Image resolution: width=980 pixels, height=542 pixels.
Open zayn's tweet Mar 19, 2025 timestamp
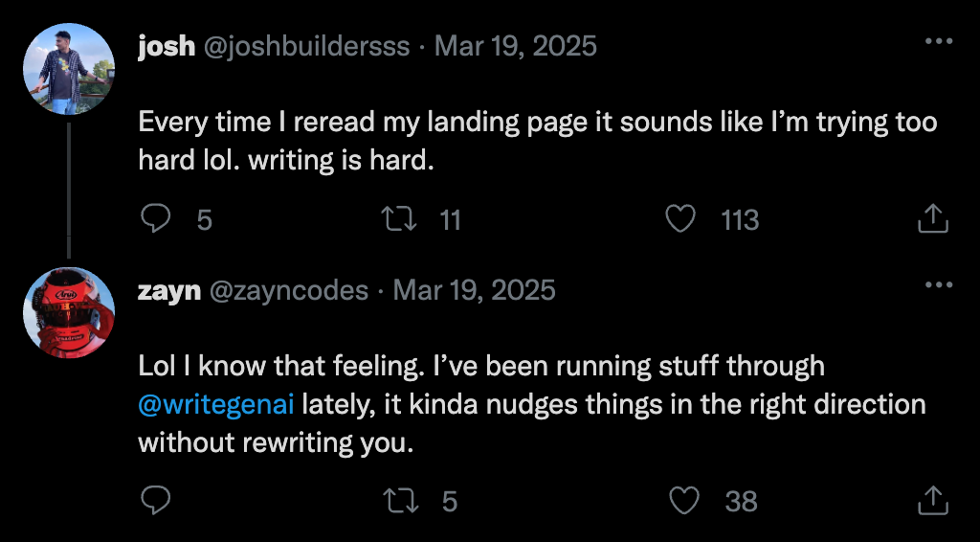click(x=475, y=290)
